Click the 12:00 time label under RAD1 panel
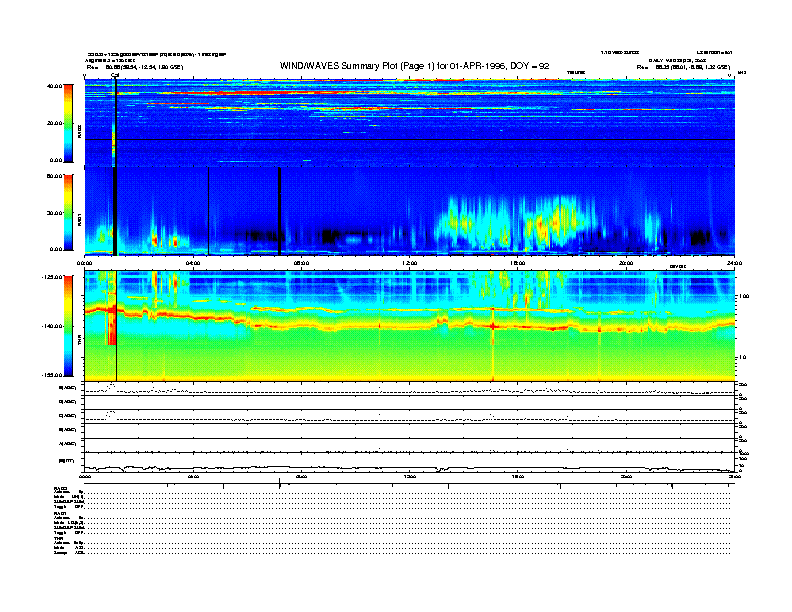The image size is (792, 612). [410, 263]
